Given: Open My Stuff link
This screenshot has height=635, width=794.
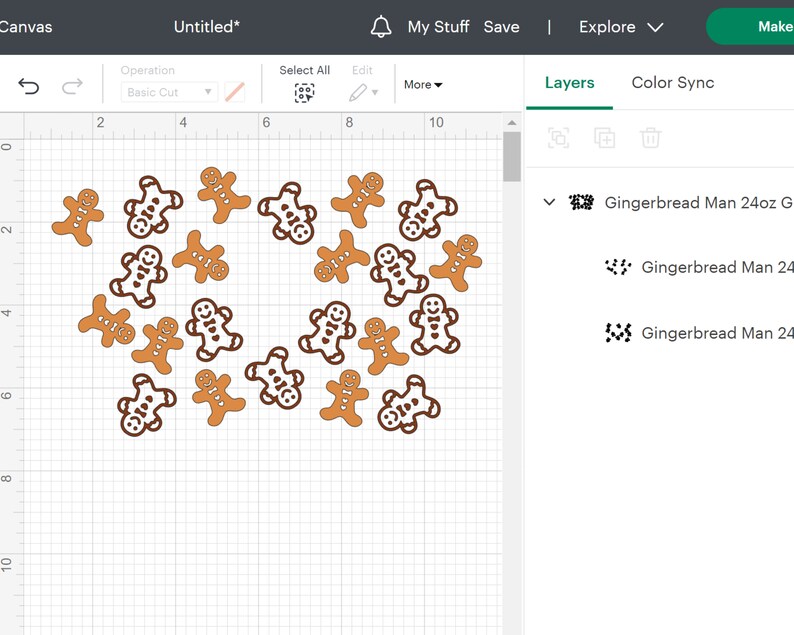Looking at the screenshot, I should 439,27.
